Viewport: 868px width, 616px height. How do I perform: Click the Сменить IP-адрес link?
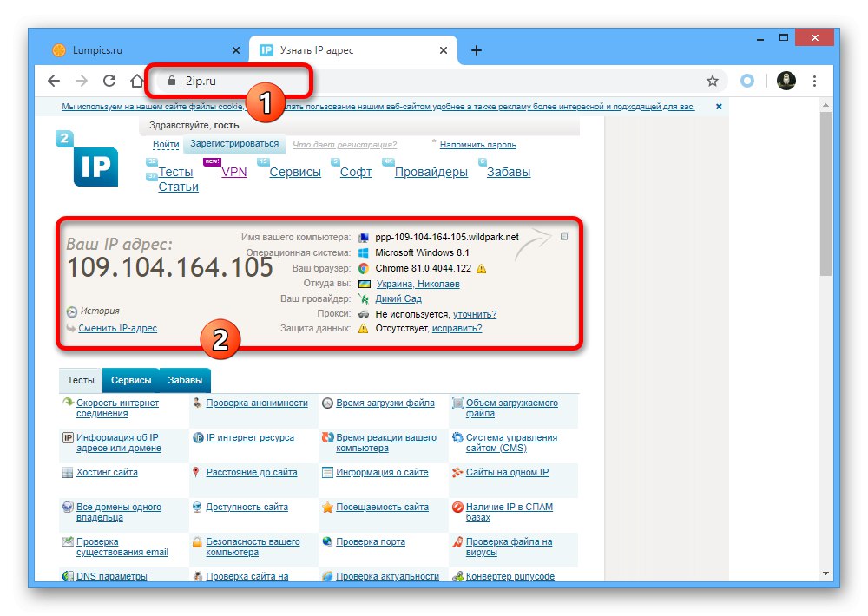click(118, 328)
